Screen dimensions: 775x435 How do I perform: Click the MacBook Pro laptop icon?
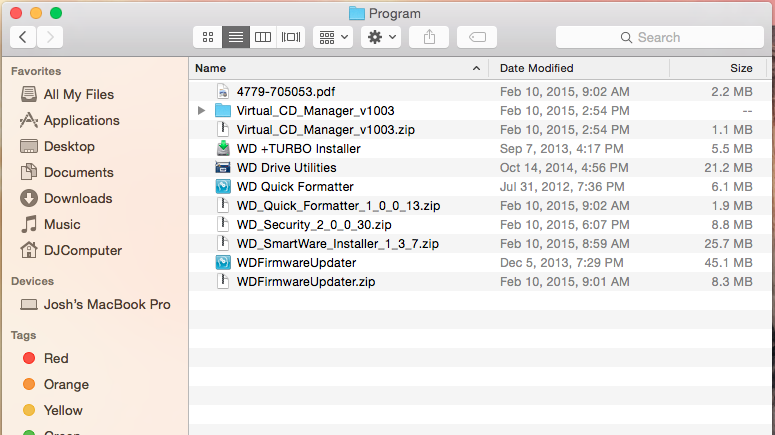29,304
